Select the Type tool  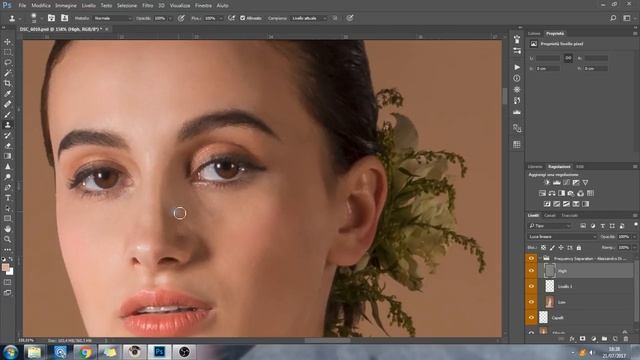coord(7,198)
